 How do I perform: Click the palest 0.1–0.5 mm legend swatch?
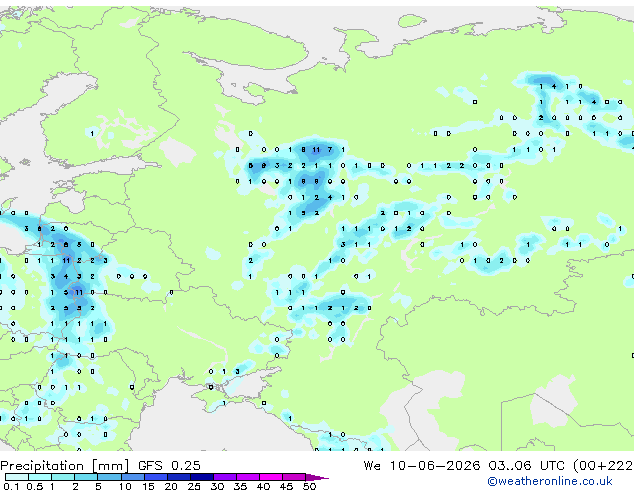pyautogui.click(x=17, y=477)
